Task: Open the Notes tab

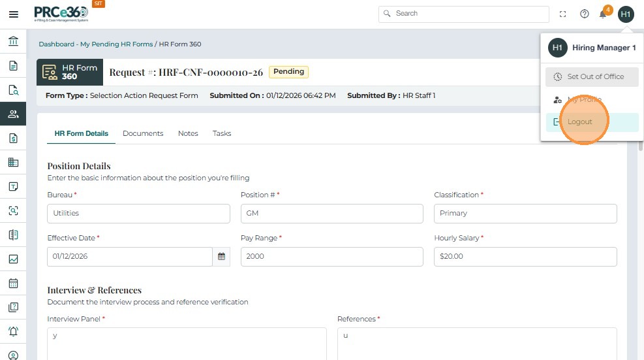Action: point(188,133)
